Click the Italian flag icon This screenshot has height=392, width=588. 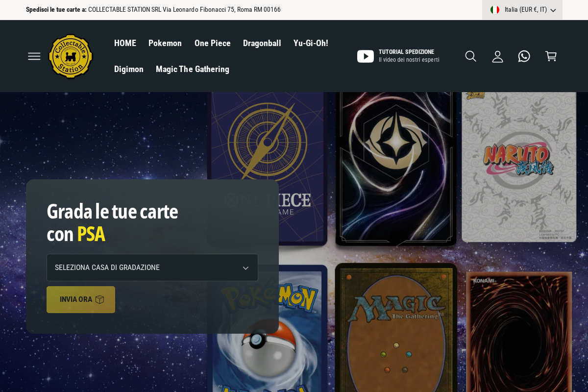495,9
